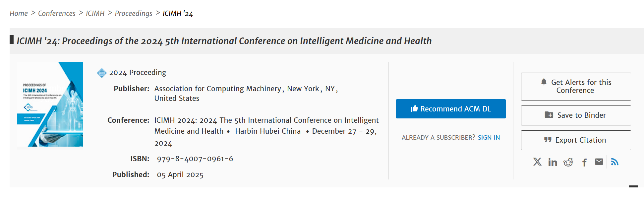The image size is (644, 204).
Task: Navigate to Proceedings breadcrumb
Action: tap(134, 13)
